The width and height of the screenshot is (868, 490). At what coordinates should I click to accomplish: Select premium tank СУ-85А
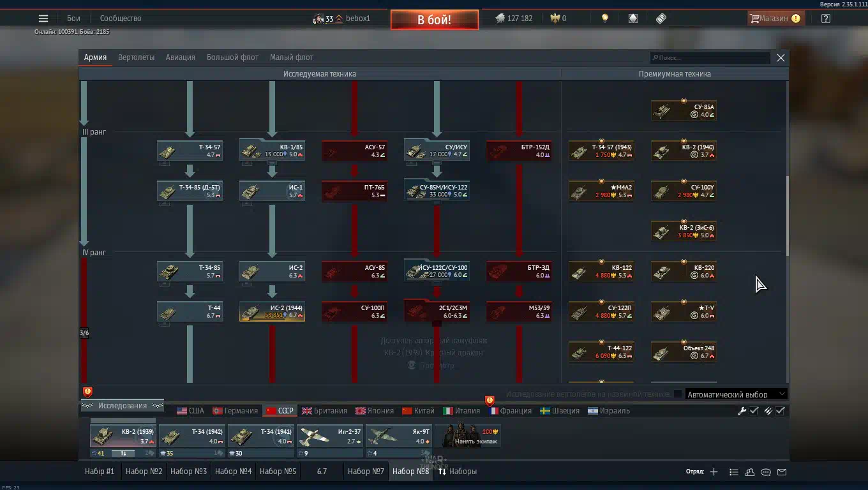tap(684, 110)
